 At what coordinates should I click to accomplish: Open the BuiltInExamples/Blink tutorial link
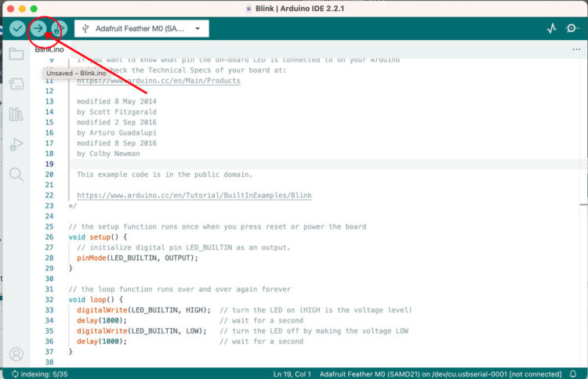pos(194,195)
